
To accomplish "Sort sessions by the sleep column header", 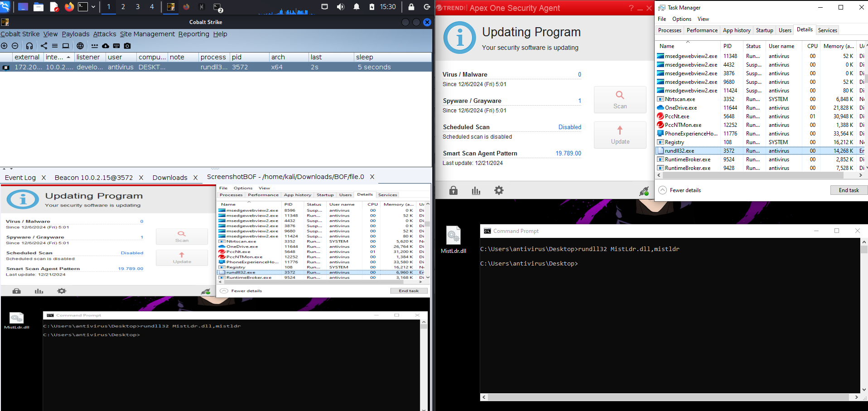I will coord(392,57).
